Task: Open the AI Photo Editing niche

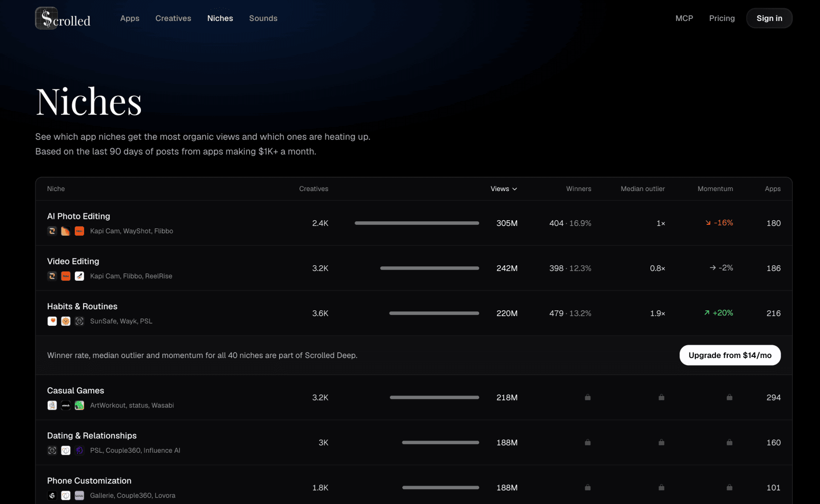Action: coord(78,216)
